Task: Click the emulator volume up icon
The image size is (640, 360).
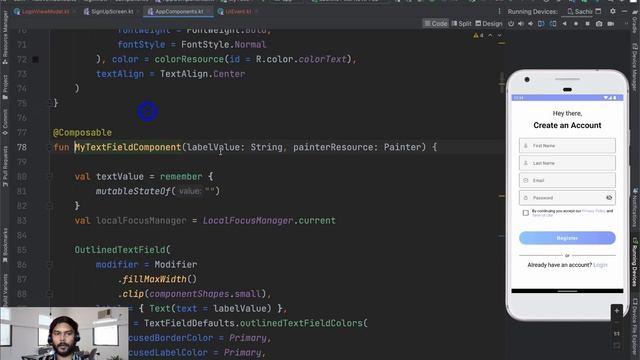Action: pyautogui.click(x=521, y=24)
